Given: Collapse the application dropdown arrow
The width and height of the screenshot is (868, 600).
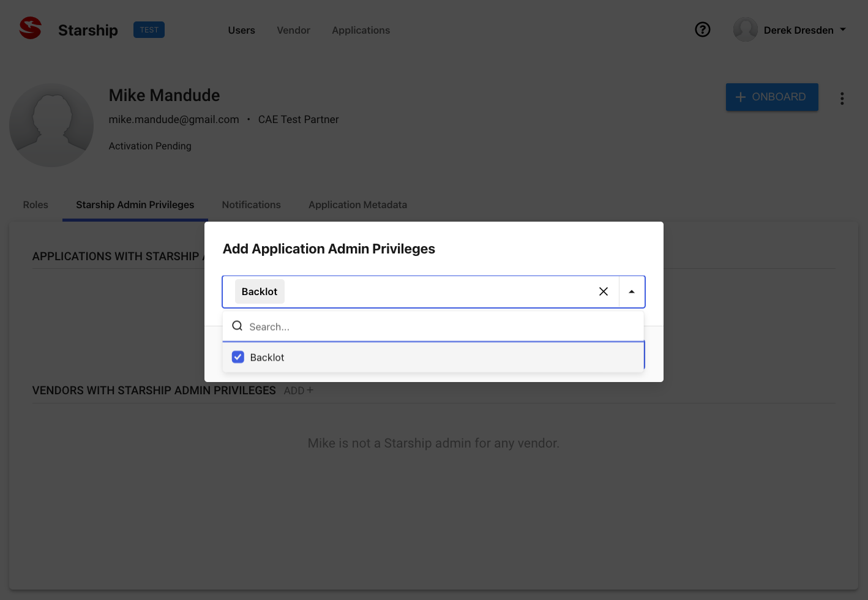Looking at the screenshot, I should click(x=632, y=292).
